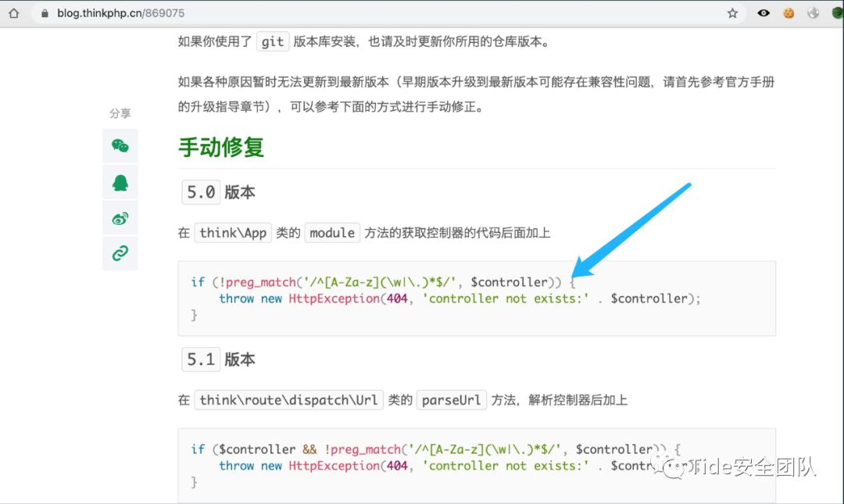
Task: Click the 分享 label
Action: [x=120, y=113]
